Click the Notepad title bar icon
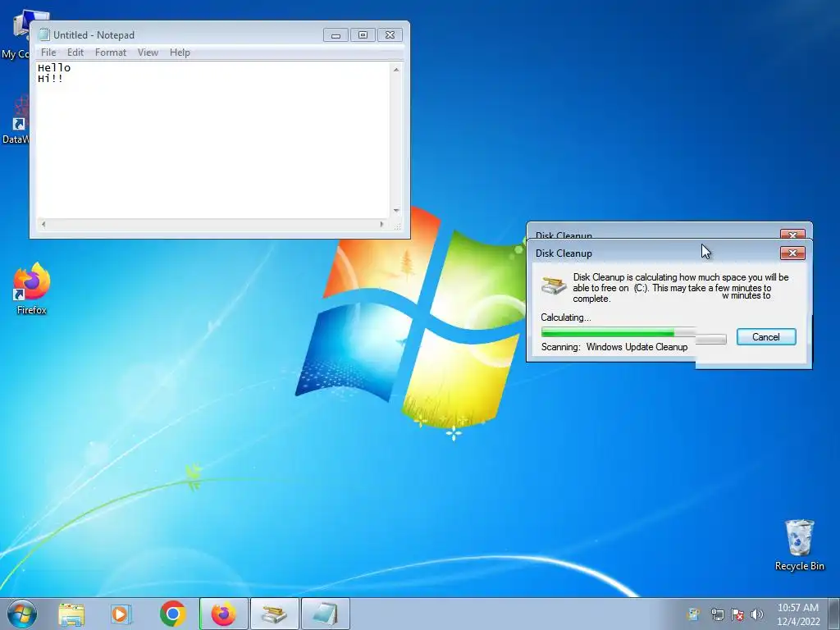 [44, 34]
